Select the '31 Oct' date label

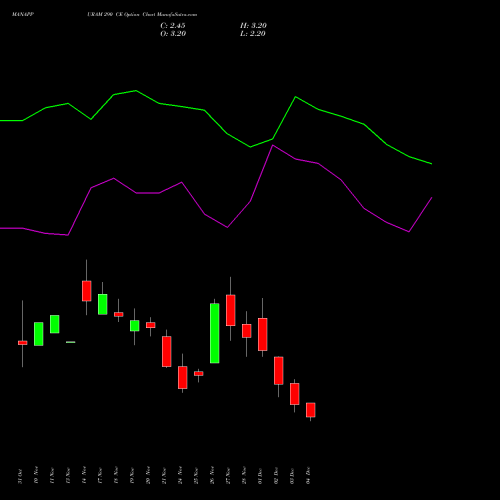(x=20, y=476)
